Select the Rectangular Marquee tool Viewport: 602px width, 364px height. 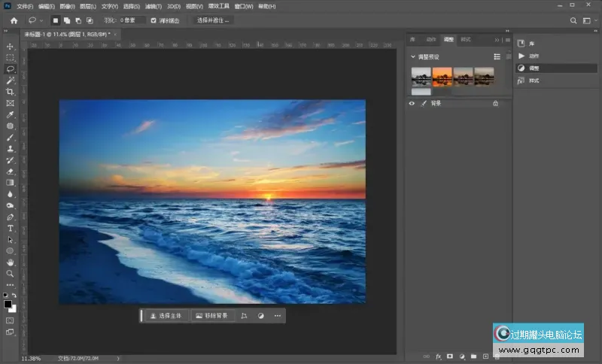[10, 58]
